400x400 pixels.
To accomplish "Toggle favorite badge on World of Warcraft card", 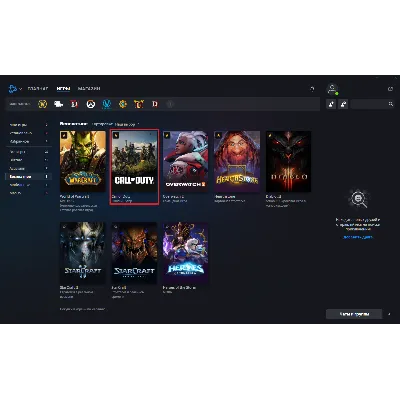I will point(64,135).
